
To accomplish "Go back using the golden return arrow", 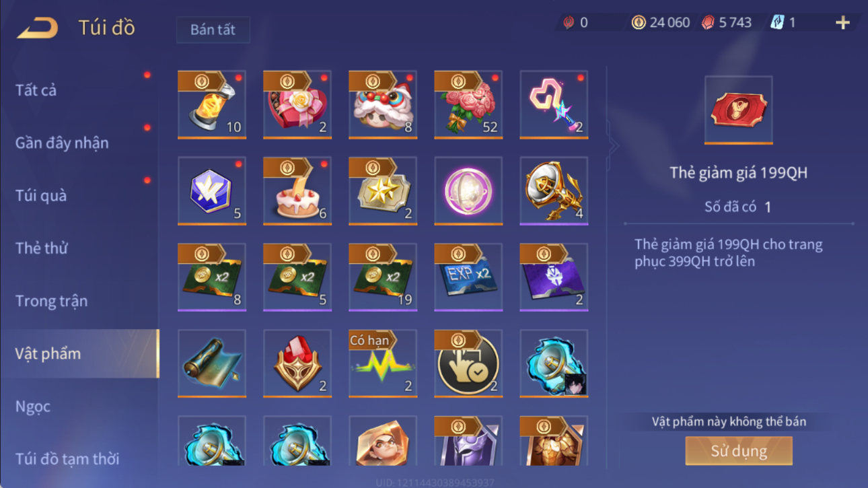I will click(x=38, y=28).
